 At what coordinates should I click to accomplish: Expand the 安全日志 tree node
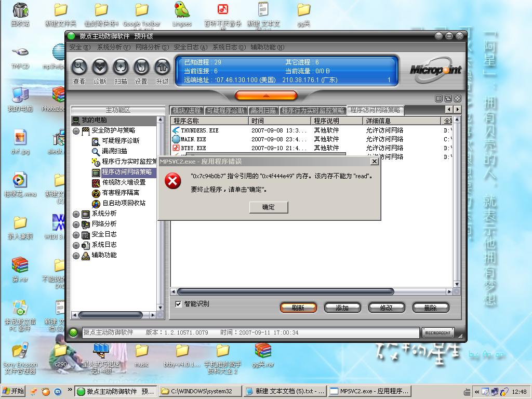tap(76, 235)
